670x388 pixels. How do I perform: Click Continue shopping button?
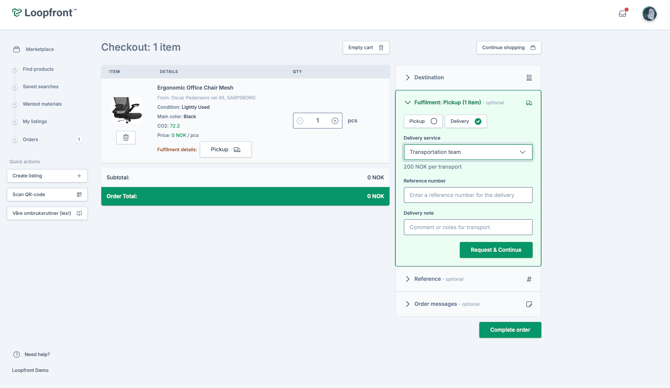(508, 47)
